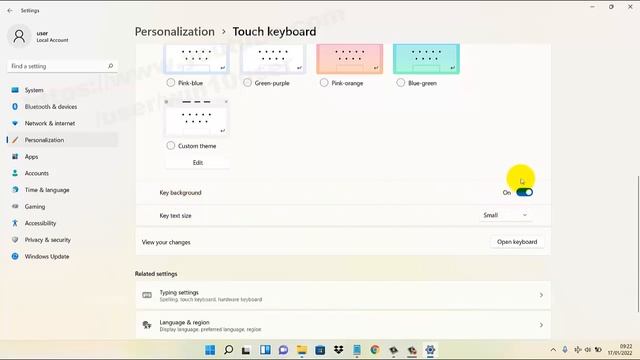Go to Apps settings category

pyautogui.click(x=62, y=157)
